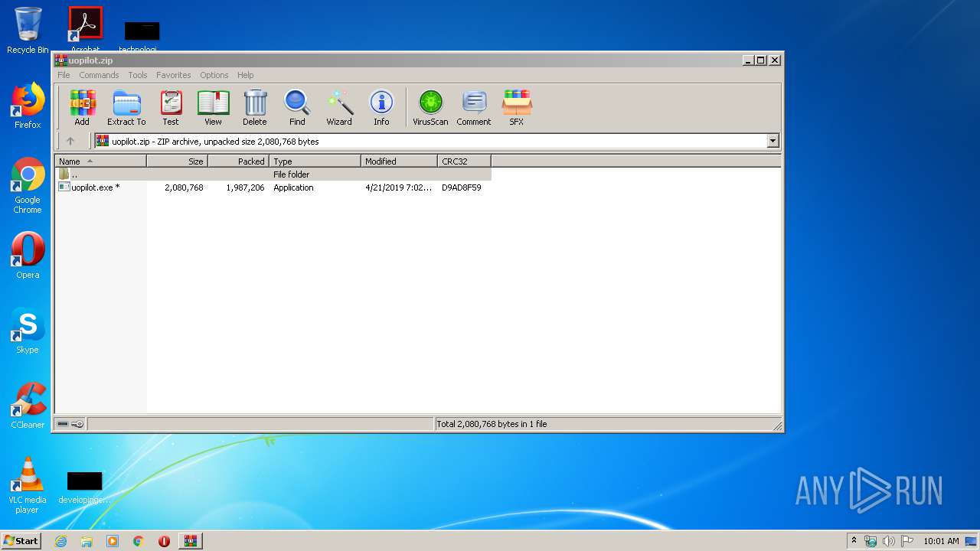Open the Favorites menu

pyautogui.click(x=174, y=75)
